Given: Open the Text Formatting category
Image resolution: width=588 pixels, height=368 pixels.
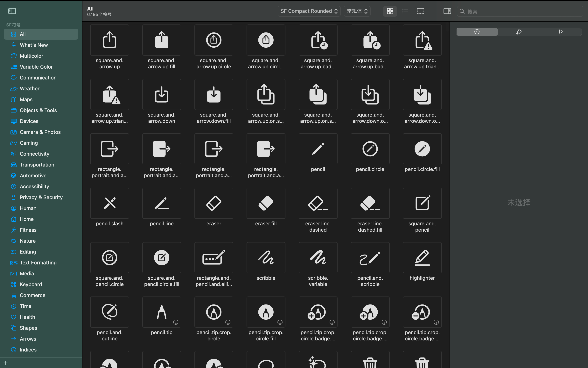Looking at the screenshot, I should [x=41, y=263].
